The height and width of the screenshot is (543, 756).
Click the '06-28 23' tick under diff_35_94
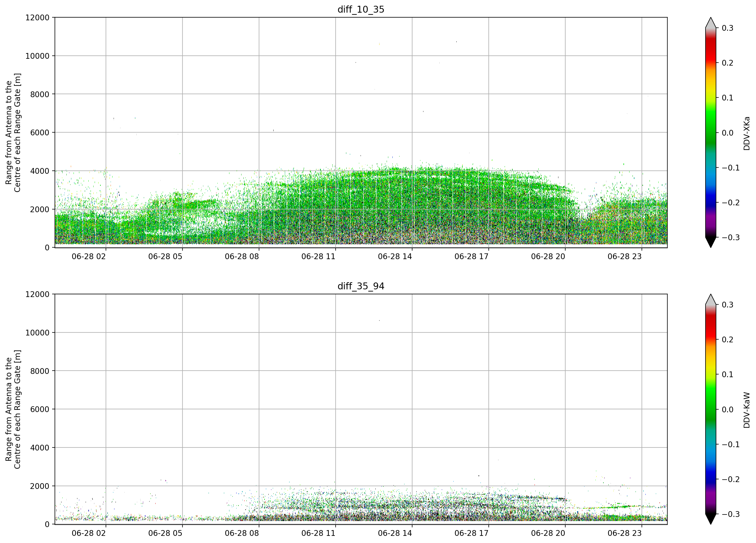click(x=625, y=533)
